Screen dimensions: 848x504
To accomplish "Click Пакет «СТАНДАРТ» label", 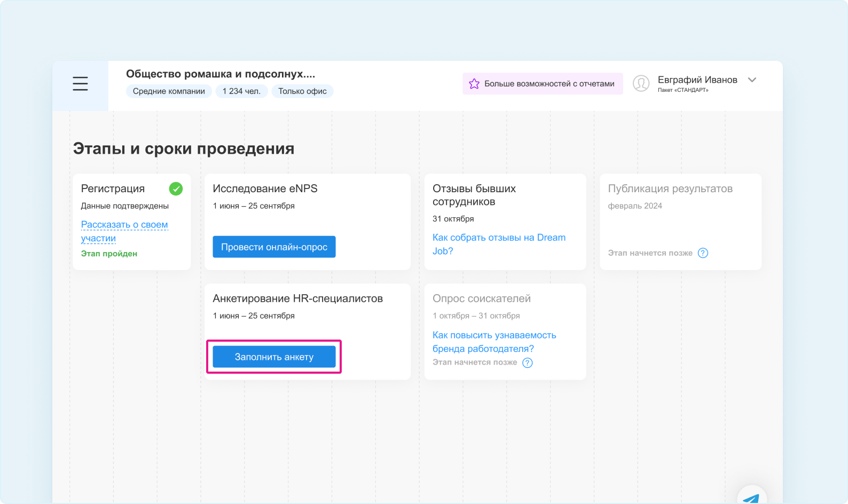I will pyautogui.click(x=683, y=90).
